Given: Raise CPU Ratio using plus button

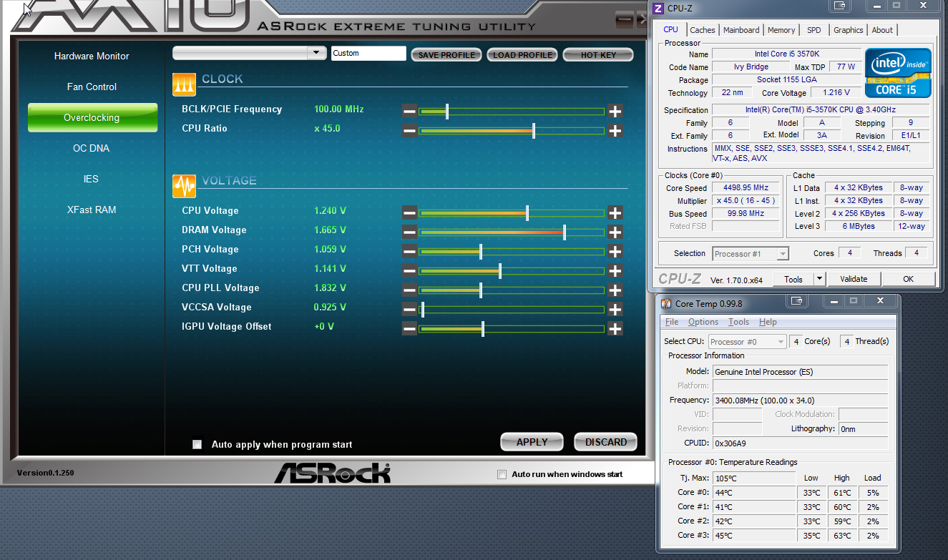Looking at the screenshot, I should [615, 131].
